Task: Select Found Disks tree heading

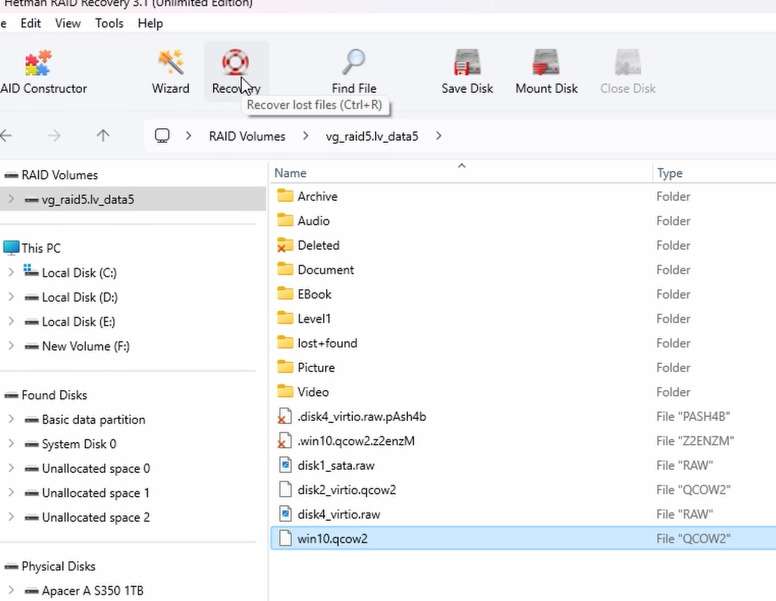Action: pos(54,395)
